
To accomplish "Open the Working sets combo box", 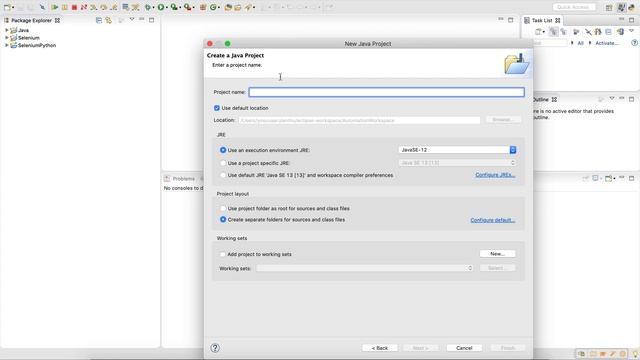I will tap(364, 268).
